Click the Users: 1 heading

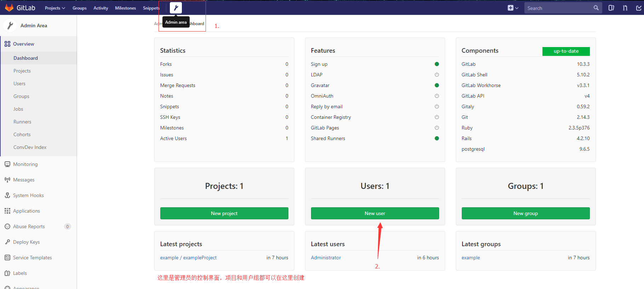(x=375, y=186)
